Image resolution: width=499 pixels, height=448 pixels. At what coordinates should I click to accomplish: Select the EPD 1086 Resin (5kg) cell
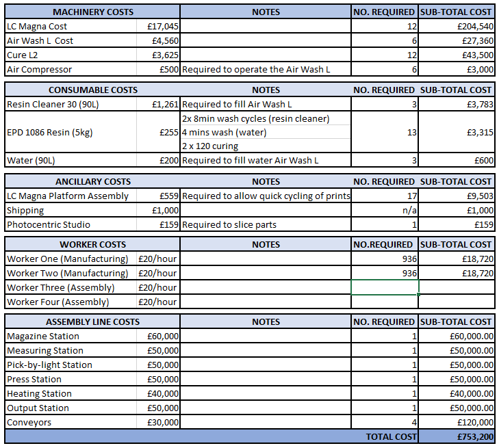(x=71, y=132)
